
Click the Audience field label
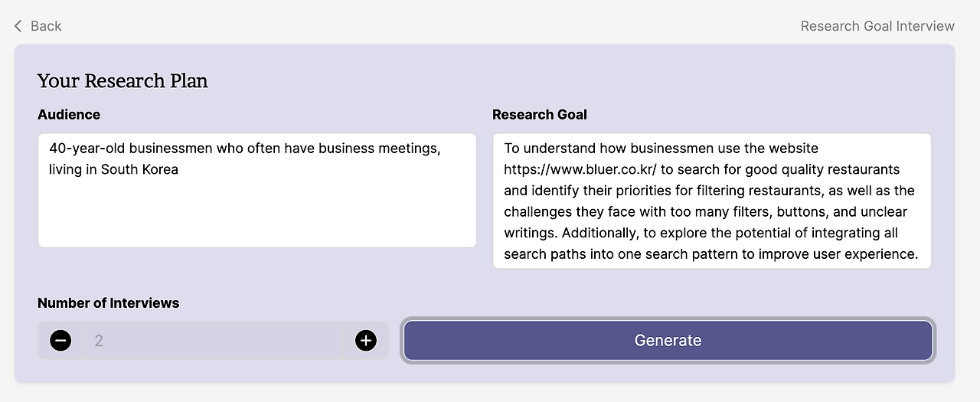[69, 115]
